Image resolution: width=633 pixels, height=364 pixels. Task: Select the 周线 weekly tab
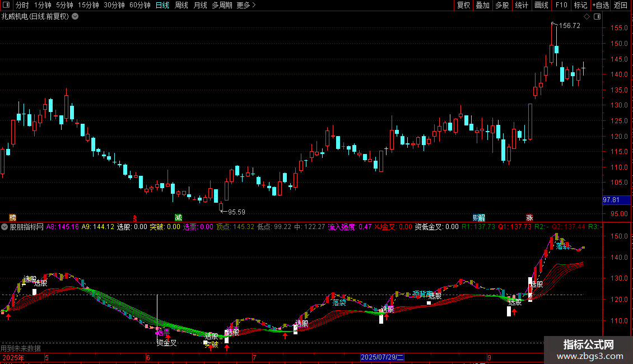[x=181, y=5]
